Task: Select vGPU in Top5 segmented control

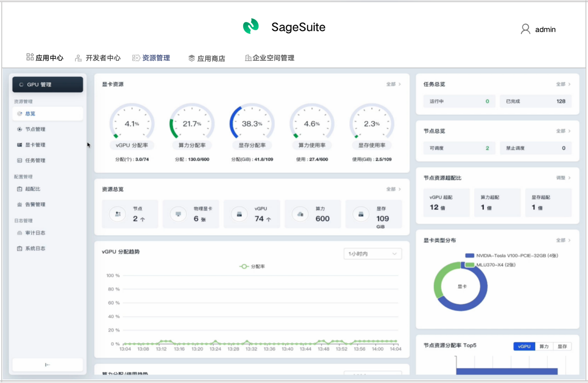Action: pyautogui.click(x=524, y=346)
